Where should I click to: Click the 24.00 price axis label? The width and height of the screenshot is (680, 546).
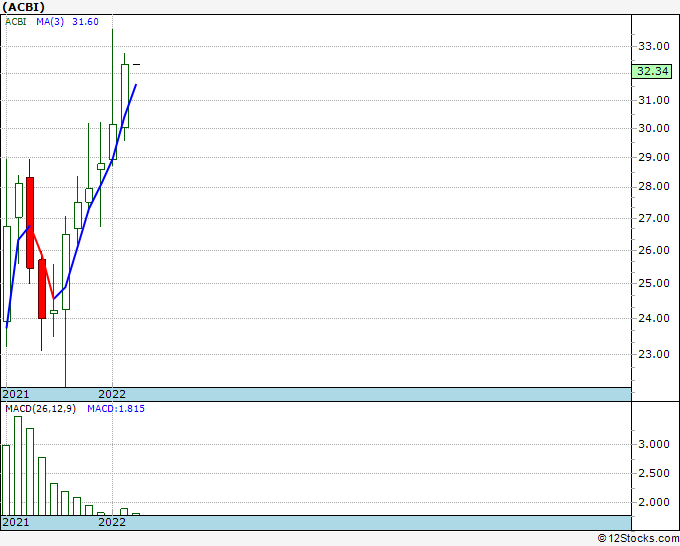pos(654,318)
